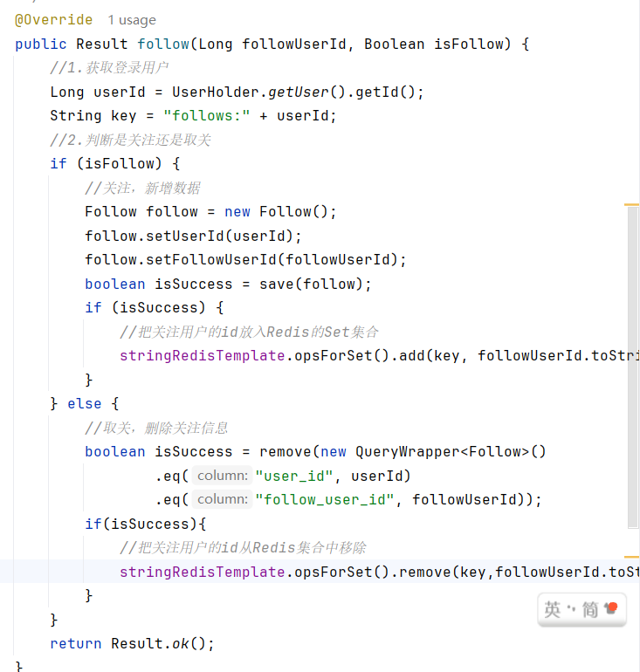
Task: Click the column: hint before "user_id"
Action: click(223, 476)
